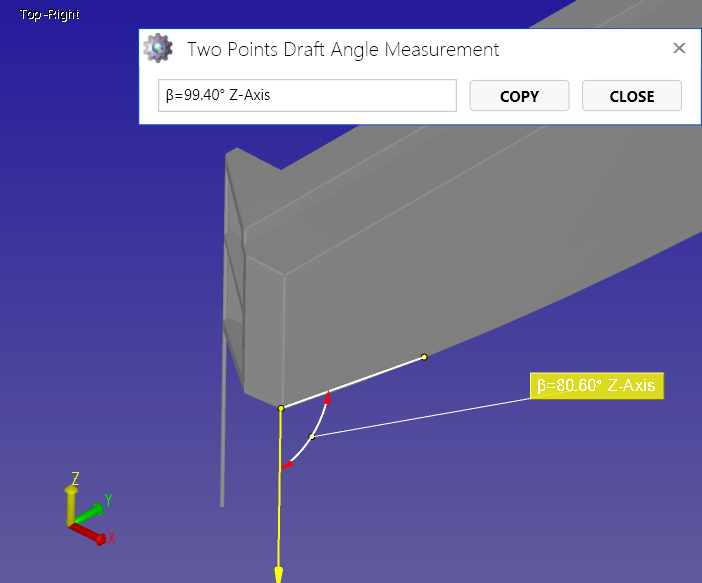This screenshot has width=702, height=583.
Task: Click the β=99.40° Z-Axis result field
Action: coord(307,96)
